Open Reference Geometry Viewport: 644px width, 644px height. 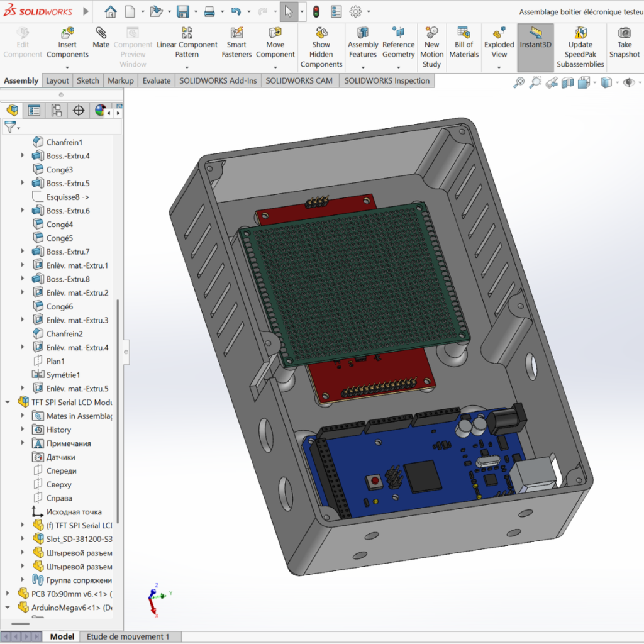(x=398, y=43)
